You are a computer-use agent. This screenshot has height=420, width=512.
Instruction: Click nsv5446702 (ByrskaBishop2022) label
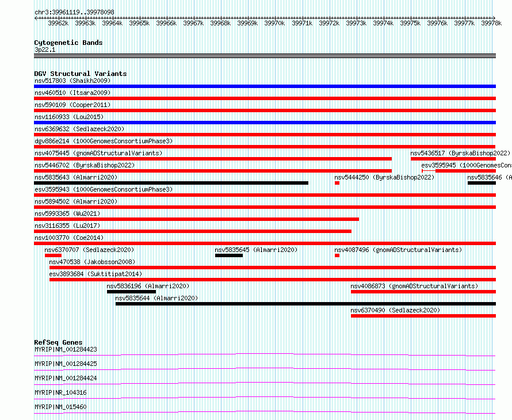85,165
